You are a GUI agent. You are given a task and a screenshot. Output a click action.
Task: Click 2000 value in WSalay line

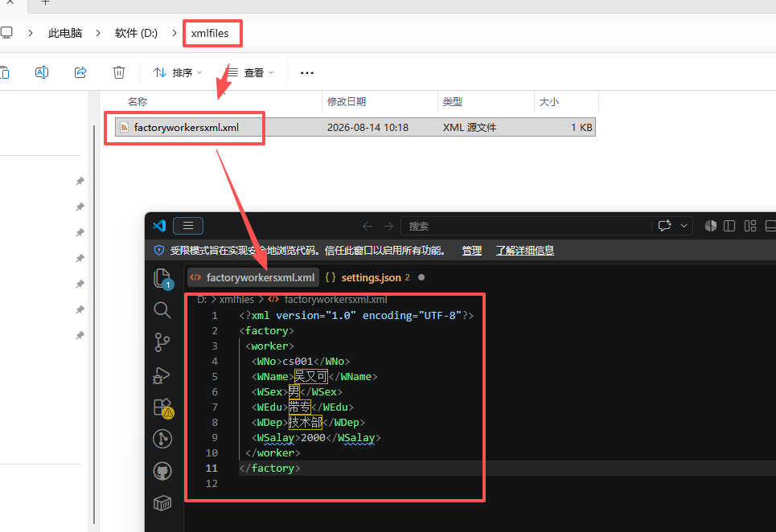click(x=313, y=437)
